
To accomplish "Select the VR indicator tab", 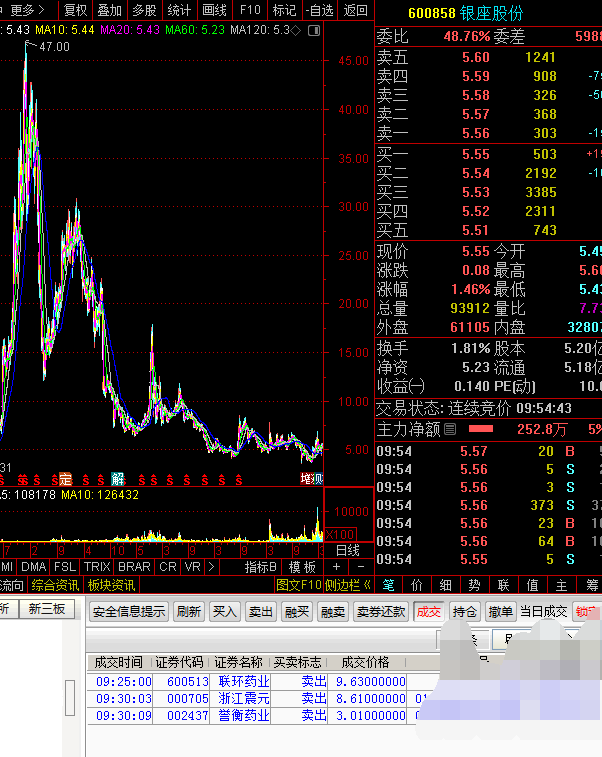I will tap(193, 567).
